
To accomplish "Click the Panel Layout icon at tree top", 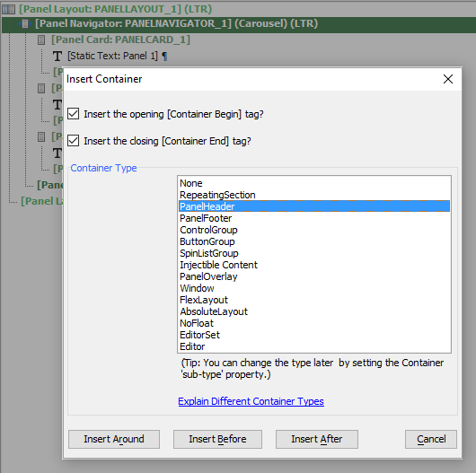I will pos(8,9).
